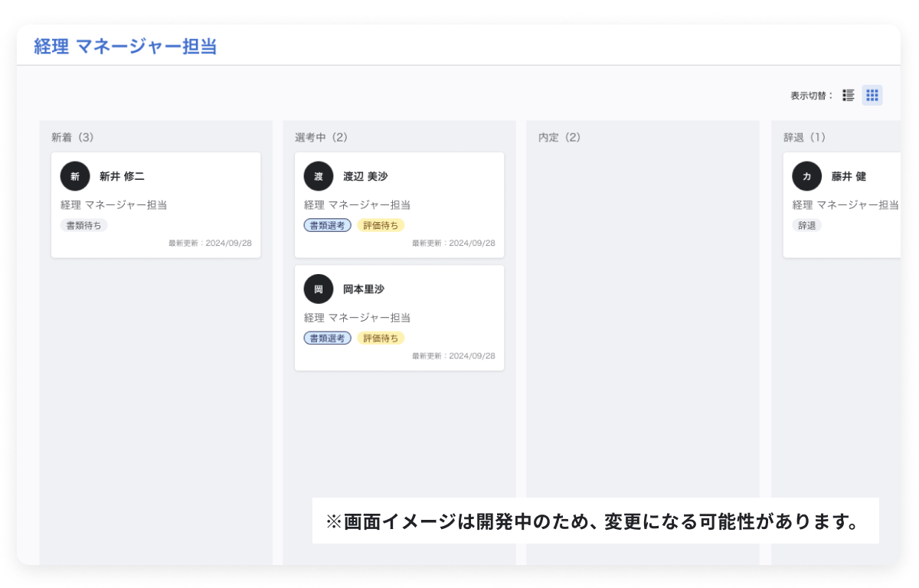919x588 pixels.
Task: Click 渡辺 美沙's avatar icon
Action: (318, 176)
